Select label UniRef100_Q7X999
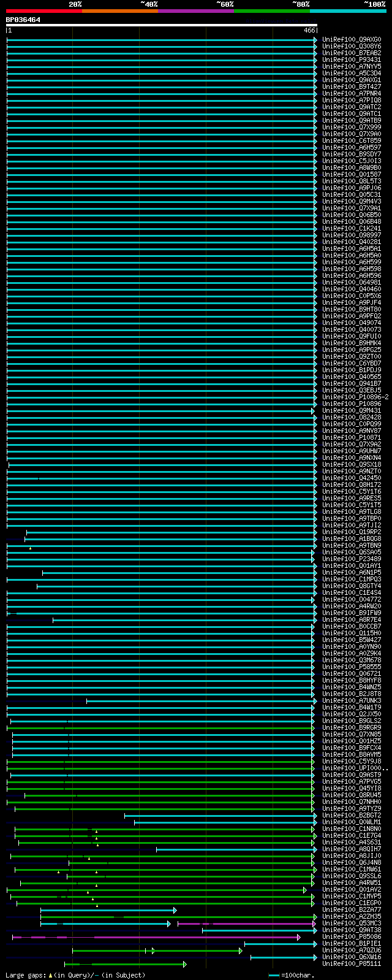The width and height of the screenshot is (392, 980). pos(352,128)
